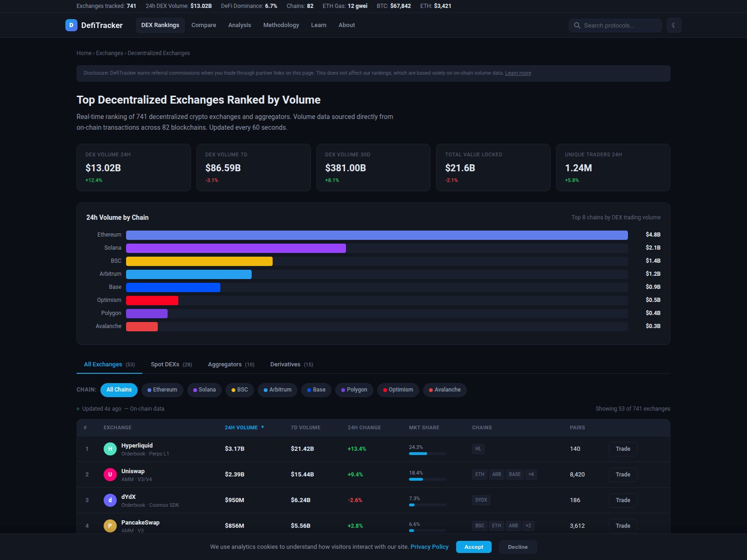Screen dimensions: 747x560
Task: Click the Solana volume bar
Action: click(236, 248)
